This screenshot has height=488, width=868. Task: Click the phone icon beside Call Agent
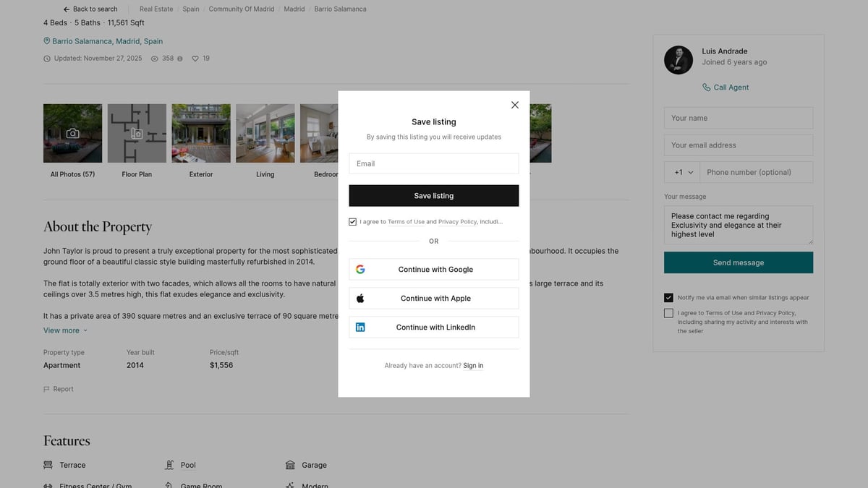707,87
